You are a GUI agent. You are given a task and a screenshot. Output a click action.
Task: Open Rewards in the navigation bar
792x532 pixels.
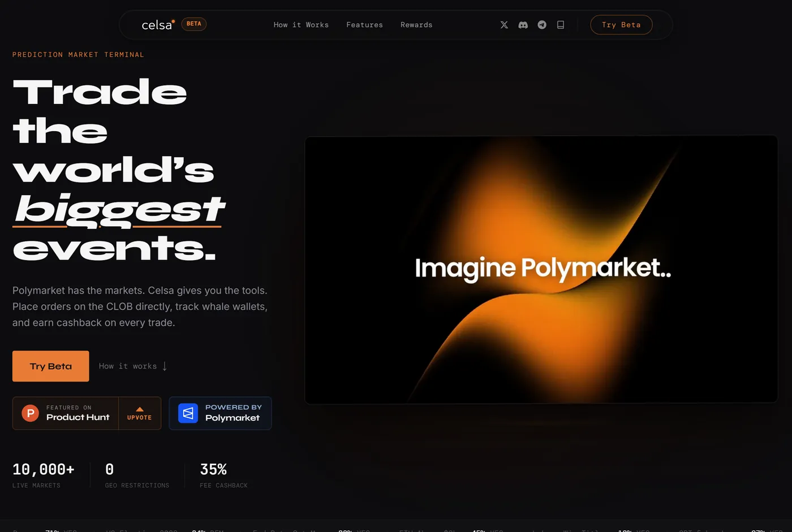[x=416, y=25]
